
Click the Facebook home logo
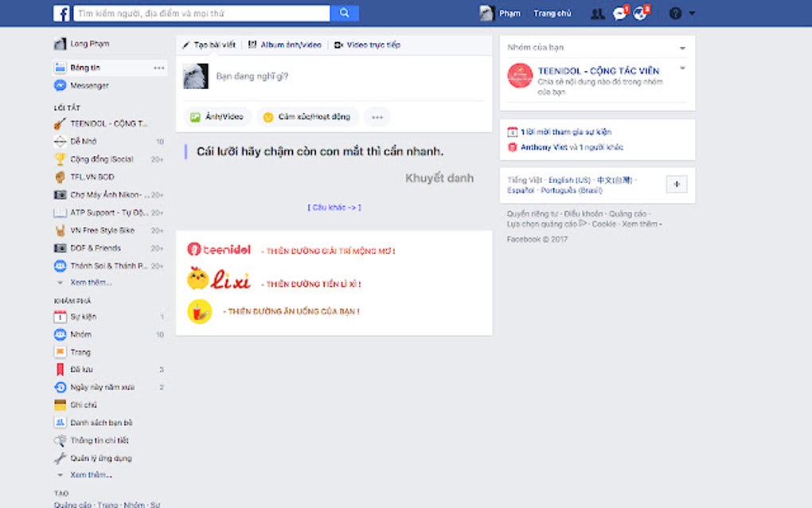[62, 12]
